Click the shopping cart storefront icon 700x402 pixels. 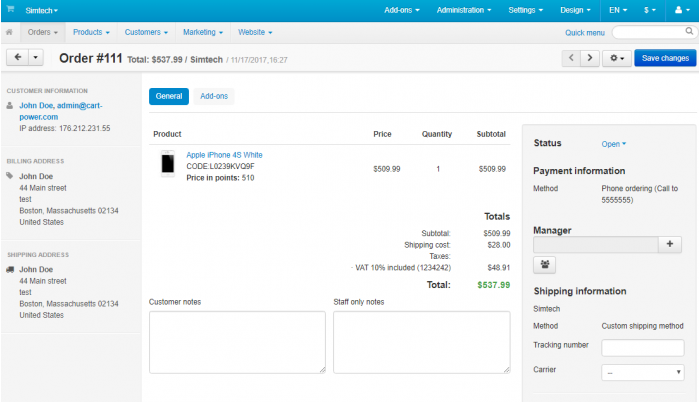point(10,9)
